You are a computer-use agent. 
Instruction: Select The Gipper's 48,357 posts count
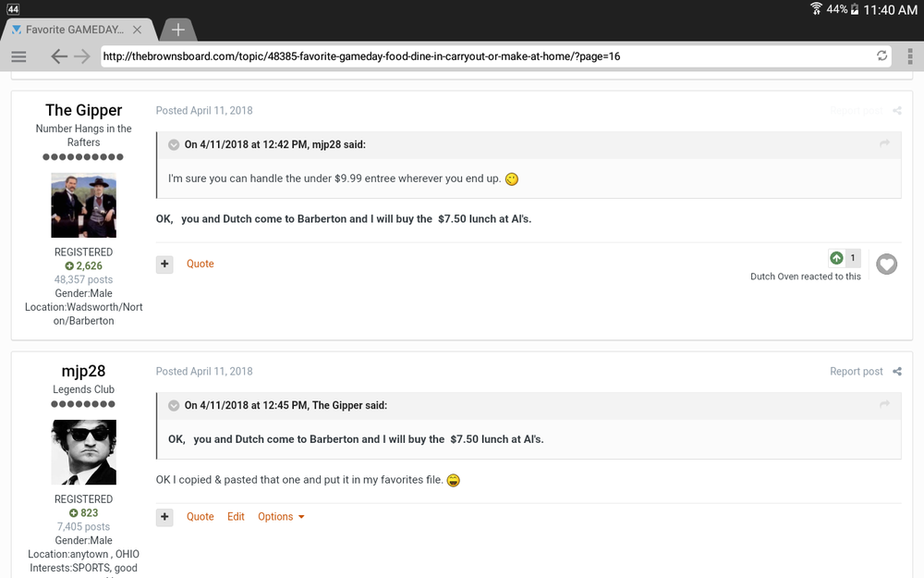(x=84, y=279)
